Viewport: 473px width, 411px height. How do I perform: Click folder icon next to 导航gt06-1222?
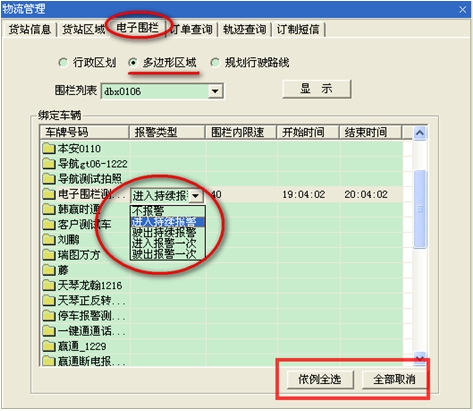point(49,163)
